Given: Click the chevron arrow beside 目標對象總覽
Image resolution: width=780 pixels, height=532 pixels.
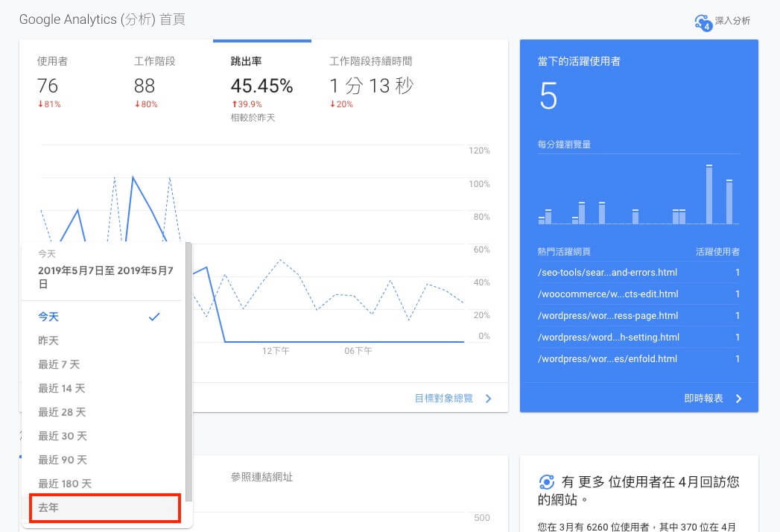Looking at the screenshot, I should click(x=489, y=399).
